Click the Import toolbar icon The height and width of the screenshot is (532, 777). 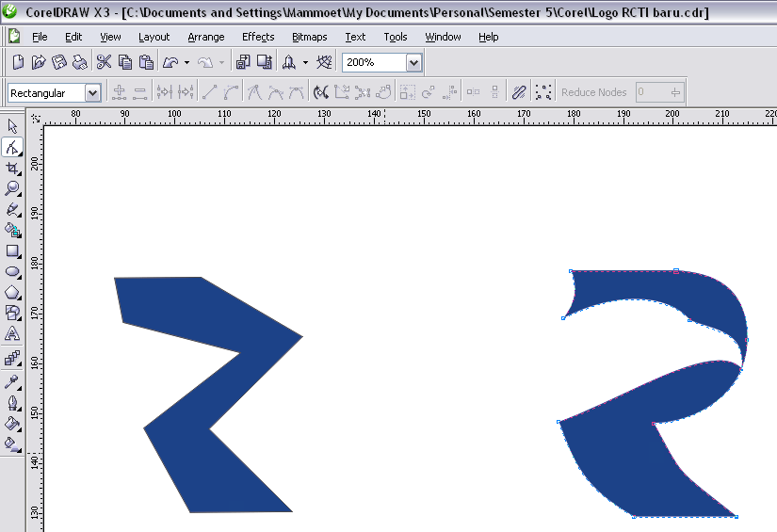pos(243,62)
